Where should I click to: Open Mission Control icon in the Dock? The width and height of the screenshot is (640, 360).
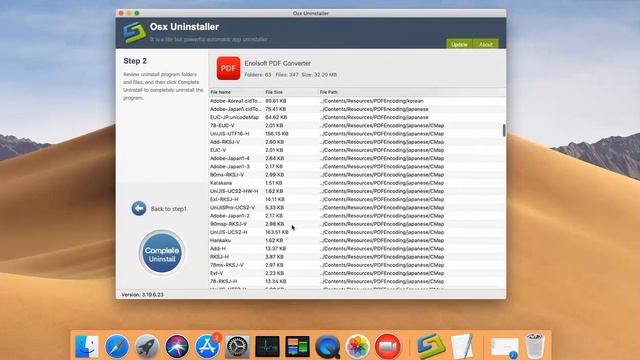tap(298, 346)
